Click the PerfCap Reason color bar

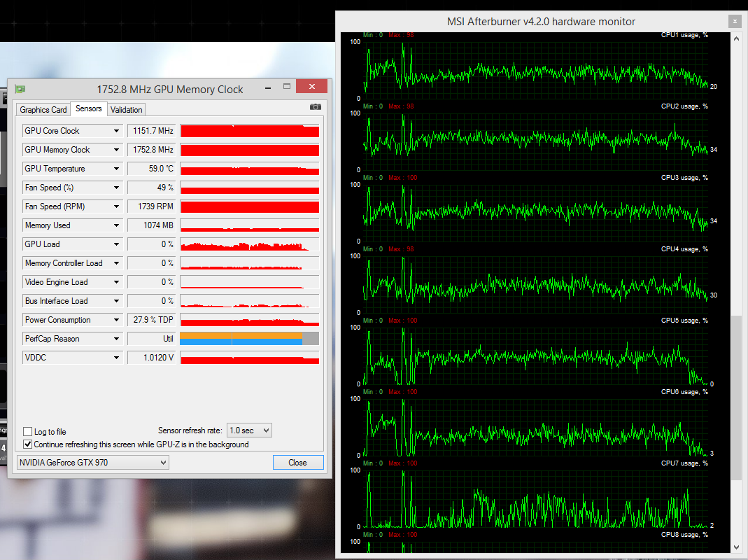(250, 339)
